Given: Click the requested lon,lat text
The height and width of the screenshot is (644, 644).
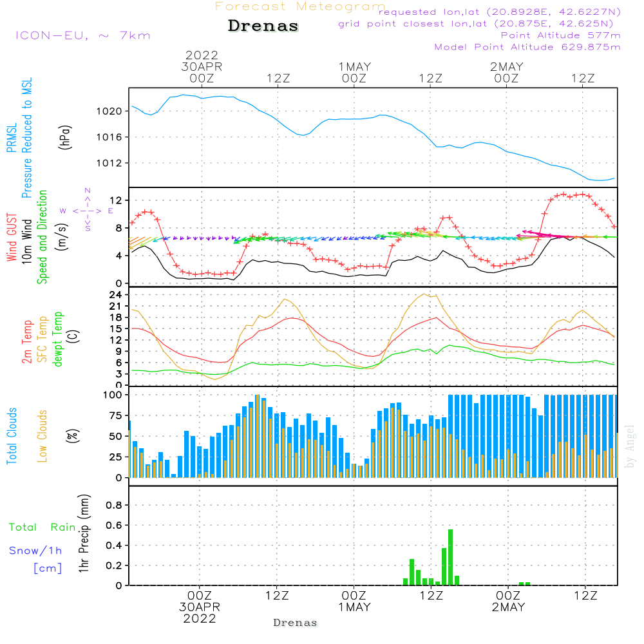Looking at the screenshot, I should (x=498, y=12).
